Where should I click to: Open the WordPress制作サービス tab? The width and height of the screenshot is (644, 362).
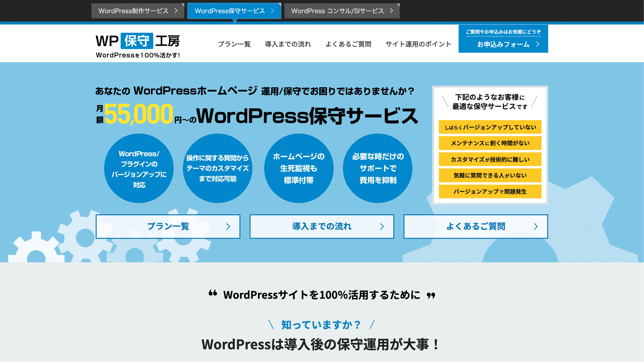click(x=138, y=11)
